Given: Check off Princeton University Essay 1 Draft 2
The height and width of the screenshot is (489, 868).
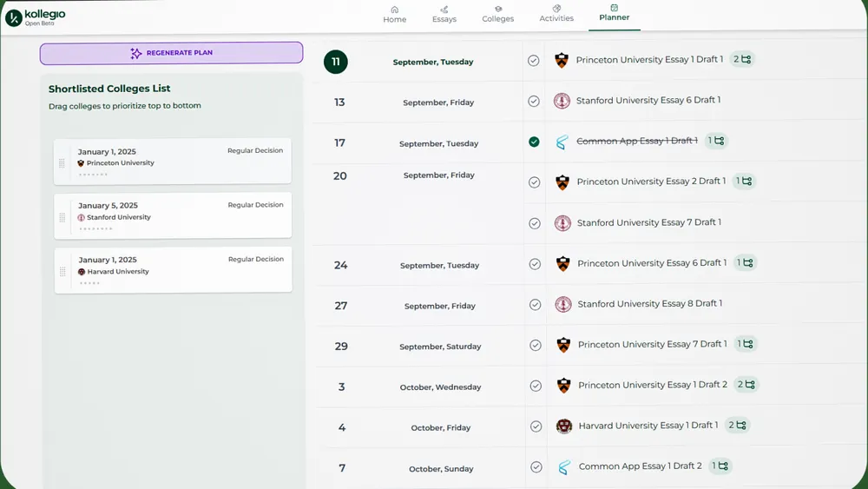Looking at the screenshot, I should (536, 386).
